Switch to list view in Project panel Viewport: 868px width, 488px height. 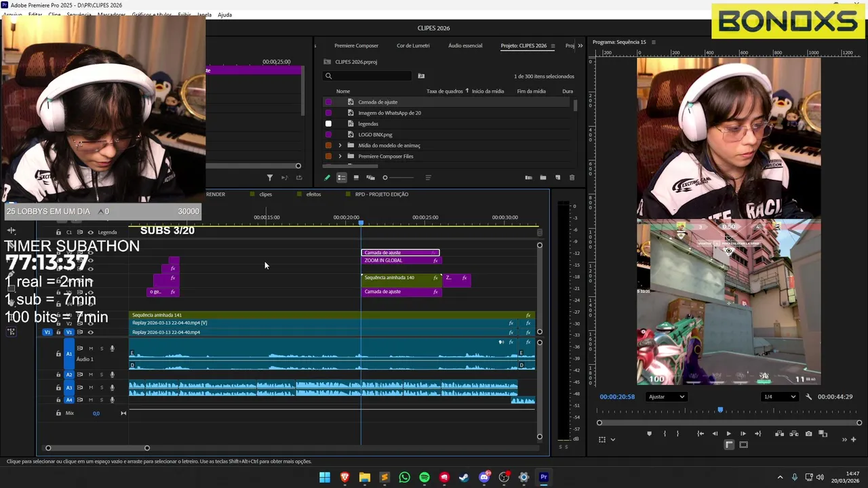coord(341,178)
